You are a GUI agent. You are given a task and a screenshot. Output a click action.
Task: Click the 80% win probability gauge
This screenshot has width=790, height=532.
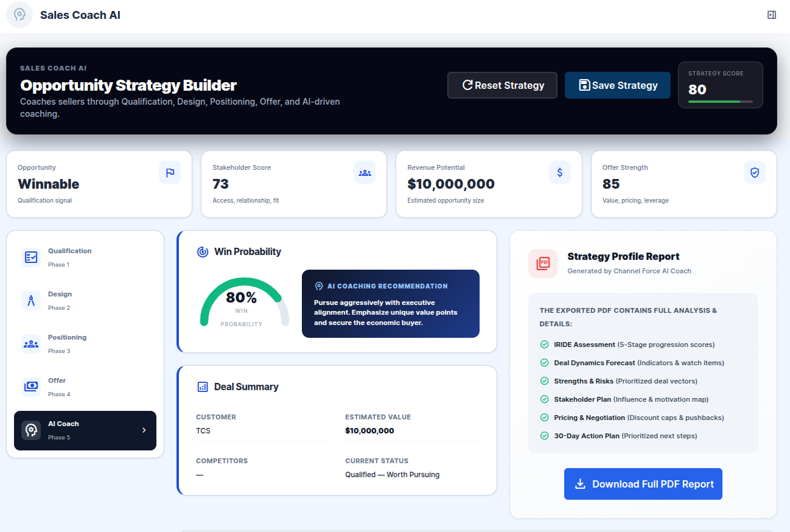(x=245, y=301)
